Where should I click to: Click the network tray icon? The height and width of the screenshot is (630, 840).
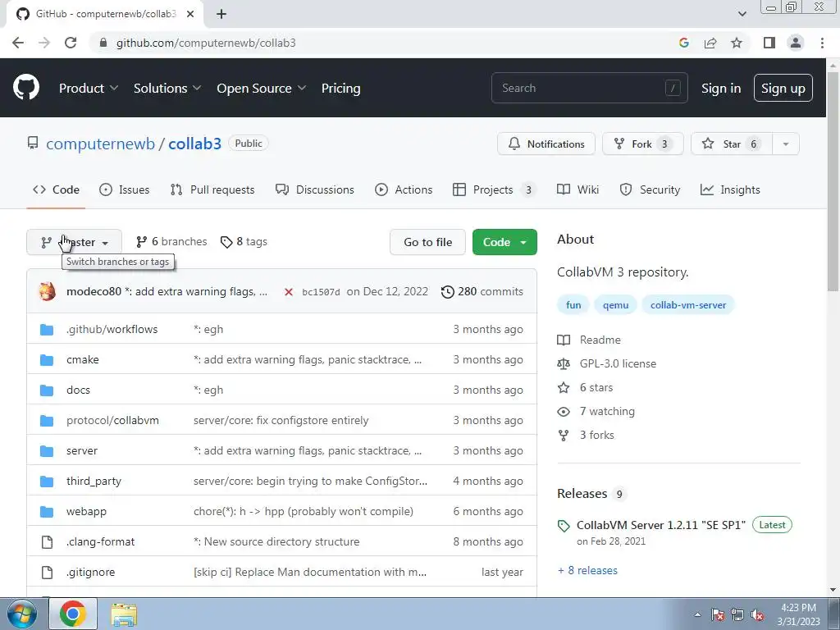(x=737, y=614)
